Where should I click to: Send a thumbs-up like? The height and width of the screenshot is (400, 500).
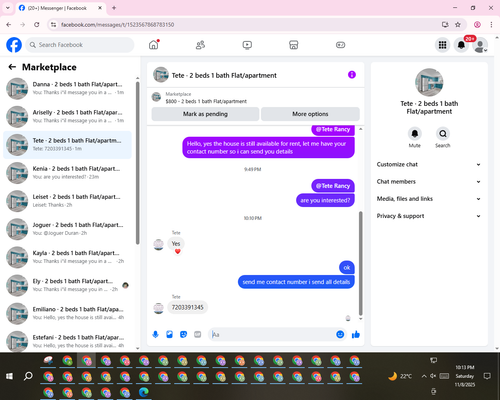pyautogui.click(x=356, y=334)
